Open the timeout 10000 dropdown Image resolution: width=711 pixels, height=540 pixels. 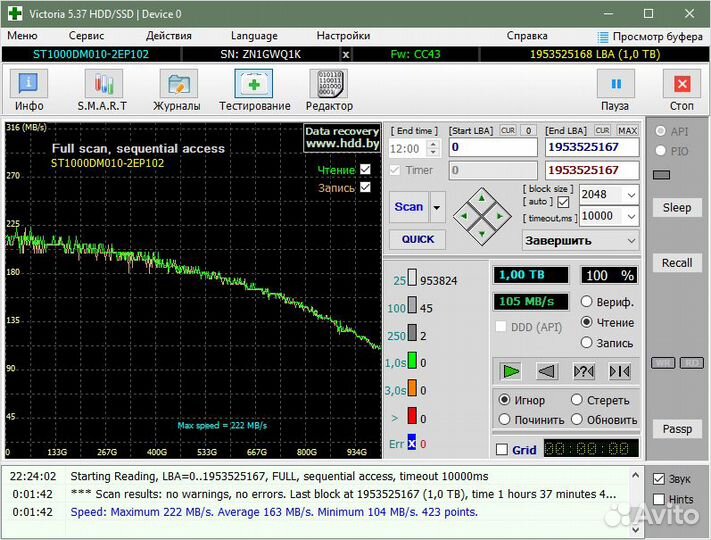(630, 216)
